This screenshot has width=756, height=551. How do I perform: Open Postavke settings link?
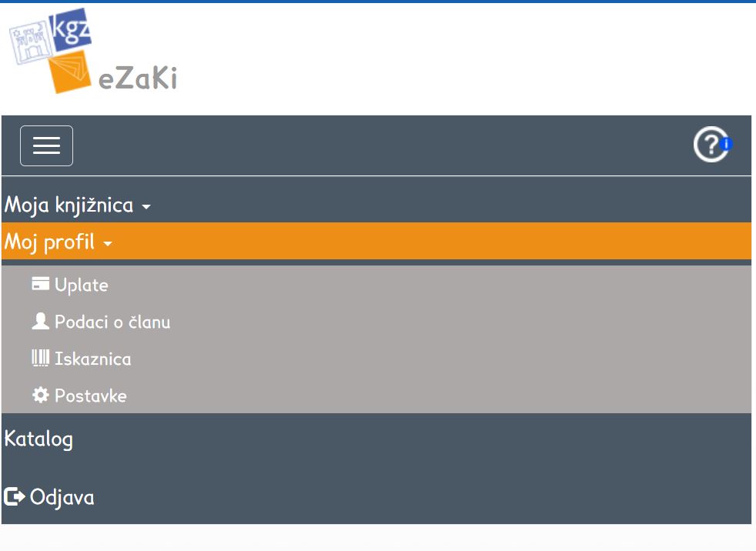(x=91, y=396)
